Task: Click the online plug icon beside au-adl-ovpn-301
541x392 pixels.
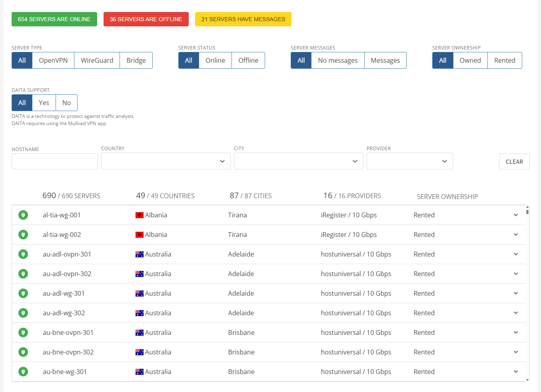Action: (23, 254)
